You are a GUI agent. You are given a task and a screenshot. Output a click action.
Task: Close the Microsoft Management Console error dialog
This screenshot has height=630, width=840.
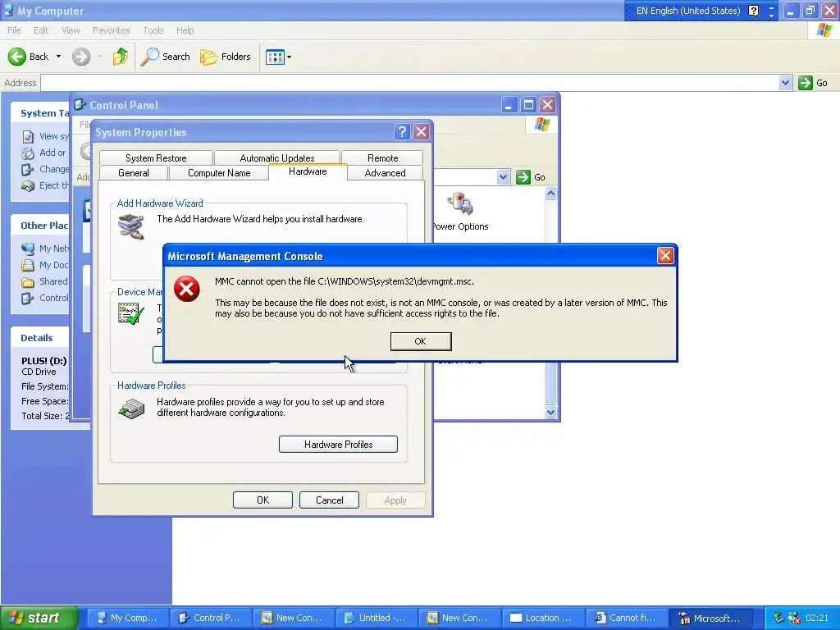tap(664, 256)
